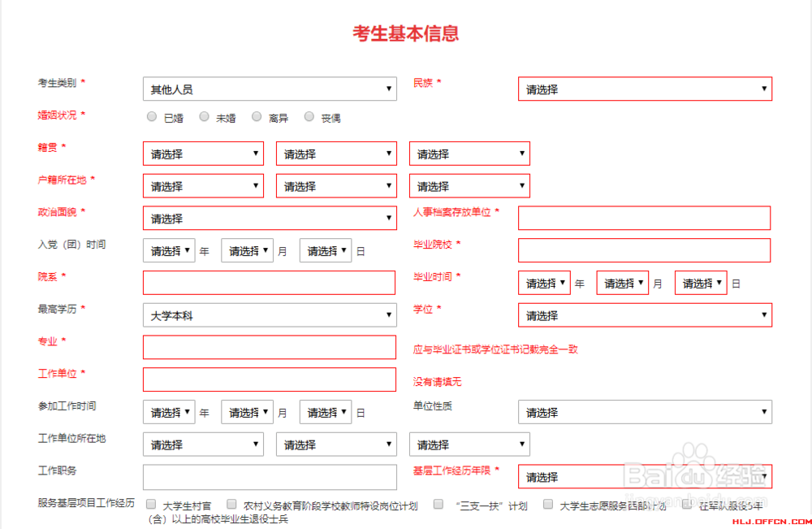The image size is (812, 529).
Task: Open the 基层工作经历年限 dropdown
Action: (x=645, y=477)
